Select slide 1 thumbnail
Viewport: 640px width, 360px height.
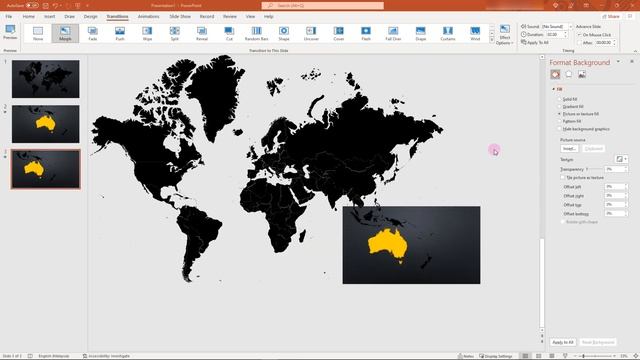(x=46, y=79)
